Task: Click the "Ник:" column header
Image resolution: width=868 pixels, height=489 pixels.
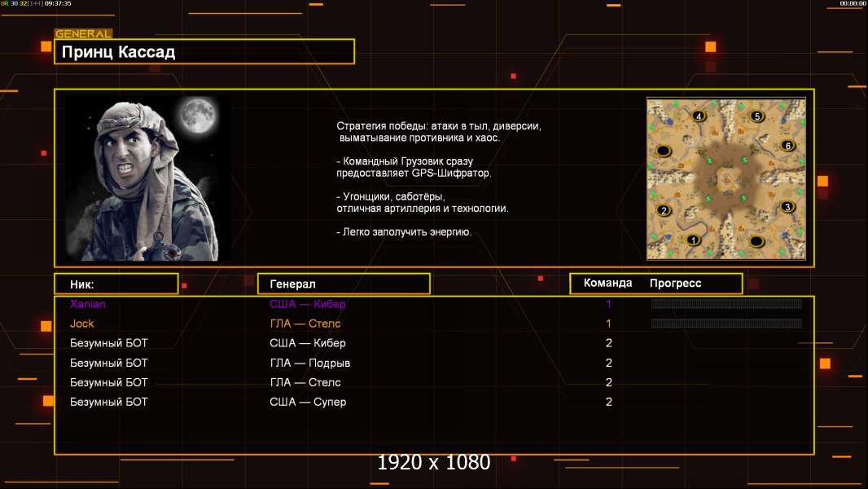Action: tap(116, 284)
